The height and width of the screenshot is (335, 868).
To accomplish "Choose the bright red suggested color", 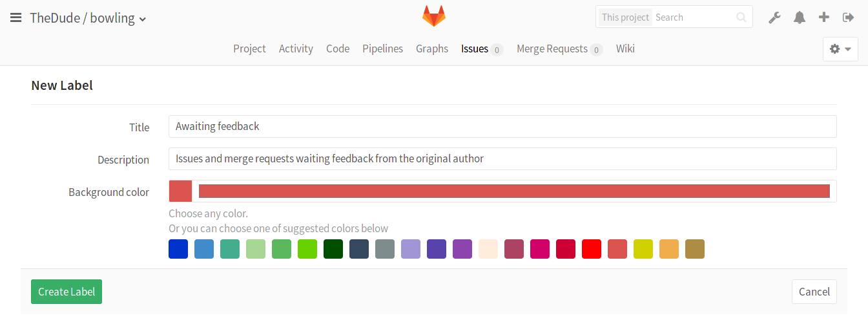I will coord(592,249).
